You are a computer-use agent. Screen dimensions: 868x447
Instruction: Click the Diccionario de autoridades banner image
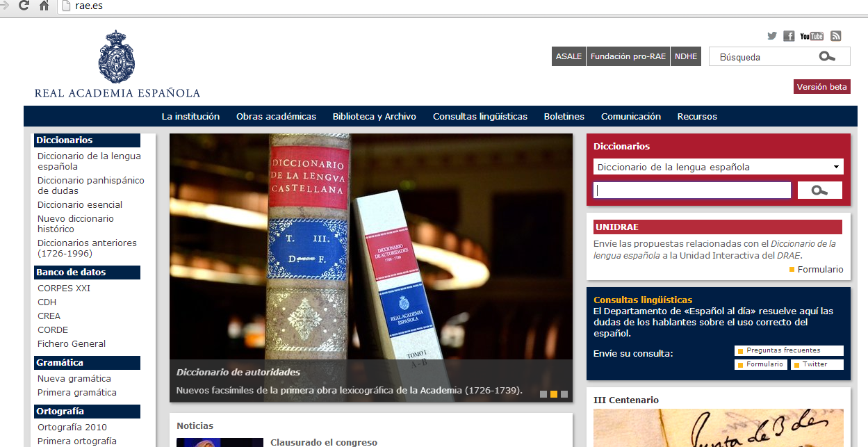point(371,268)
